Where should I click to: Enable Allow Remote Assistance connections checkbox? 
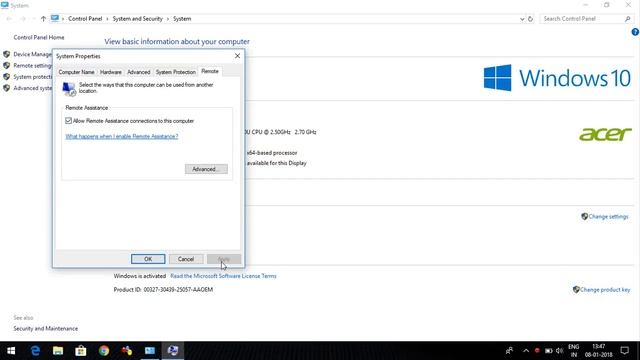(69, 121)
